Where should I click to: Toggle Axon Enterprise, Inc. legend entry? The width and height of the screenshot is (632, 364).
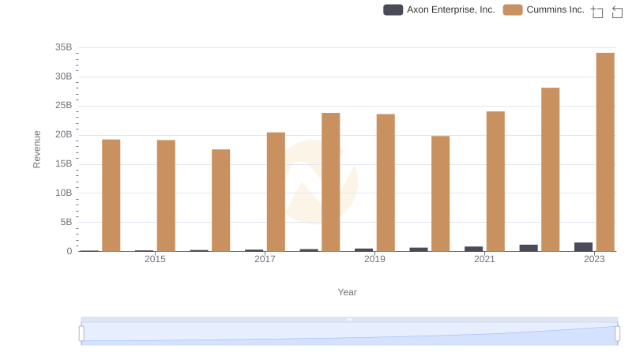(439, 9)
